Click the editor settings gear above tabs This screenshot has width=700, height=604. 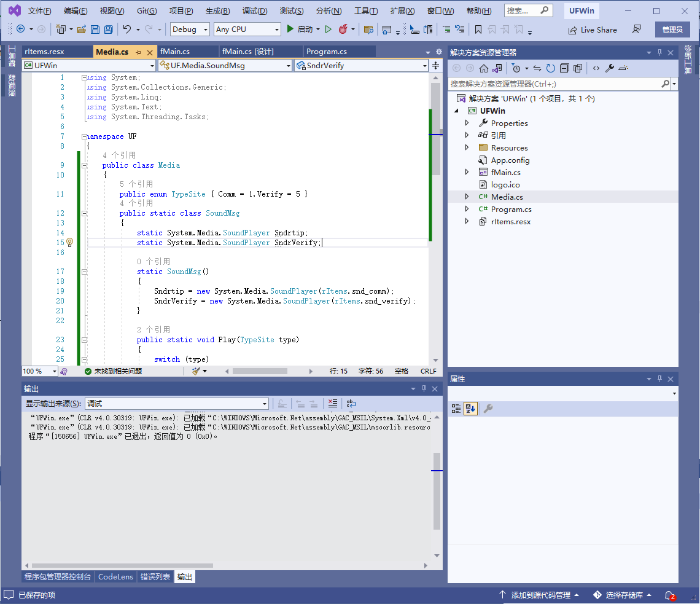tap(439, 52)
